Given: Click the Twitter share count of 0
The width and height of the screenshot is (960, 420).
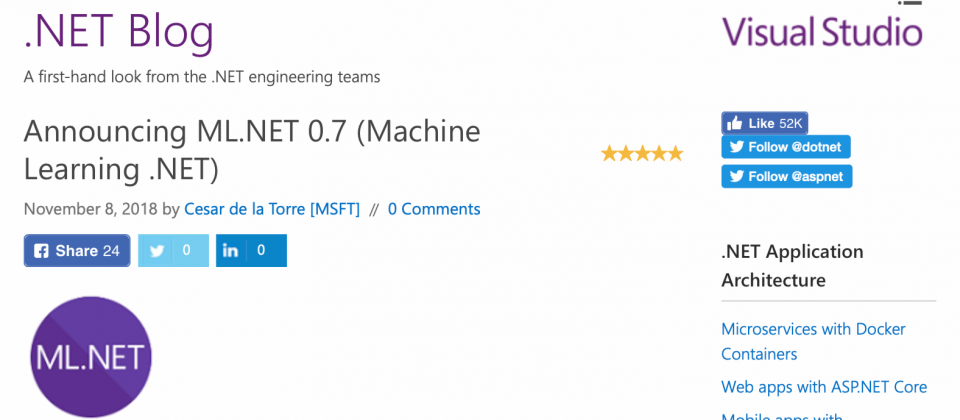Looking at the screenshot, I should tap(187, 250).
